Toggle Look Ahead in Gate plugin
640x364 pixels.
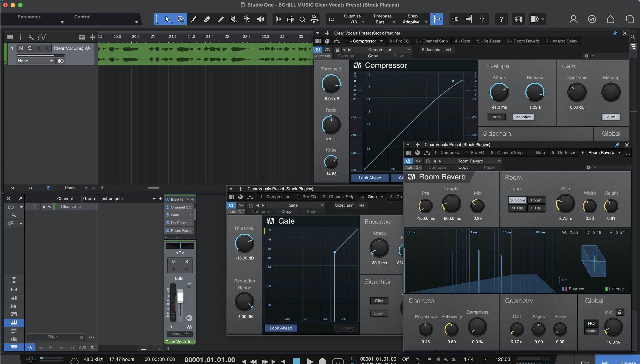[280, 328]
